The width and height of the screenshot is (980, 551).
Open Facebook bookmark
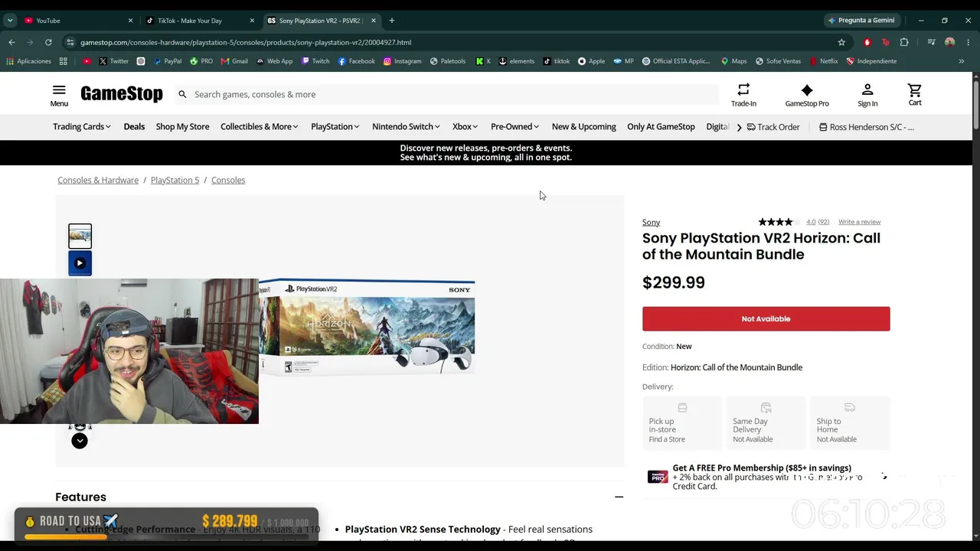click(356, 61)
